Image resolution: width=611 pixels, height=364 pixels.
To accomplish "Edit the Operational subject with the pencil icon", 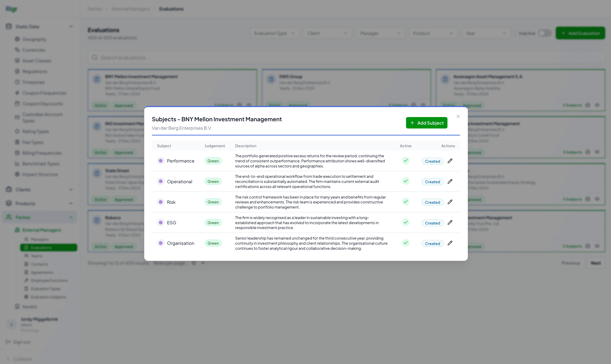I will (450, 181).
